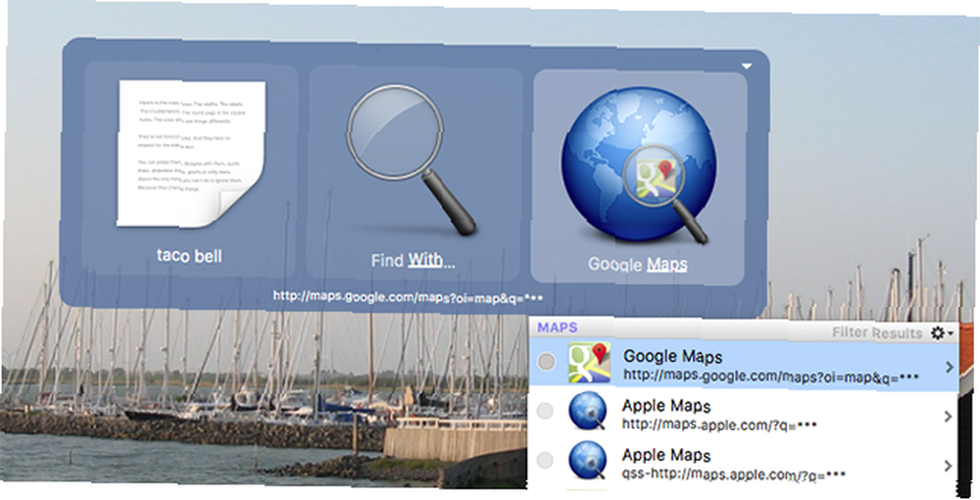980x500 pixels.
Task: Click the 'http://maps.apple.com/?q=***' URL text
Action: (x=719, y=425)
